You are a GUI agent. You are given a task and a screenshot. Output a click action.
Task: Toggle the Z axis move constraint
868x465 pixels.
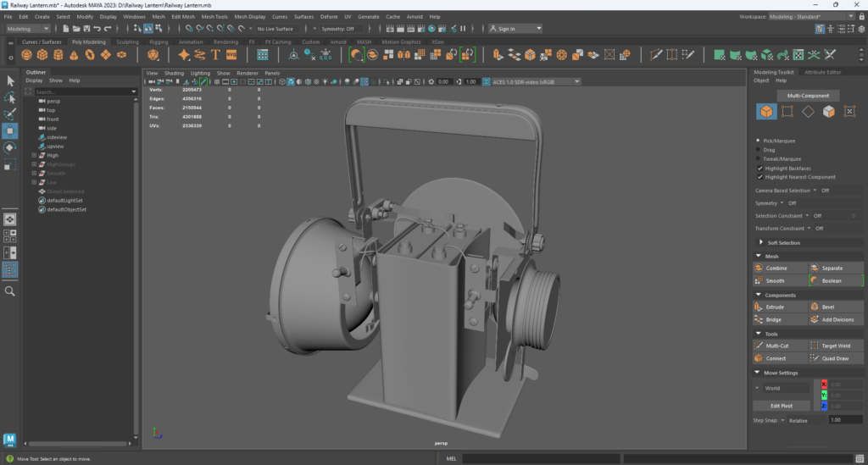pyautogui.click(x=824, y=406)
